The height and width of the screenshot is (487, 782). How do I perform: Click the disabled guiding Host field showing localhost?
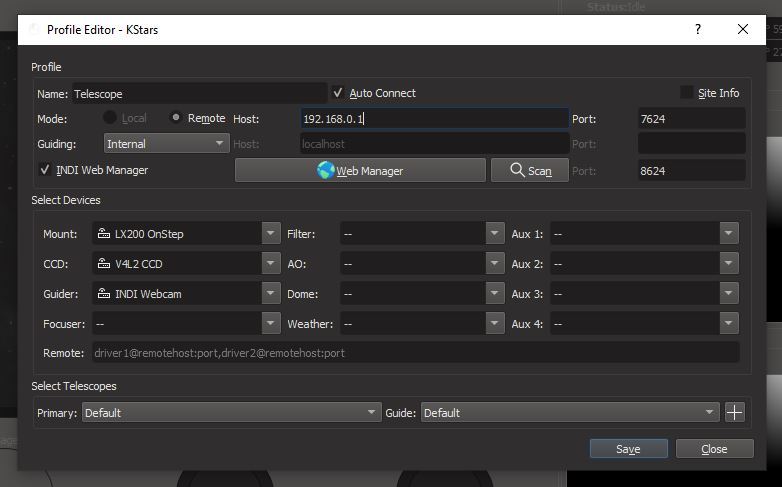point(434,144)
